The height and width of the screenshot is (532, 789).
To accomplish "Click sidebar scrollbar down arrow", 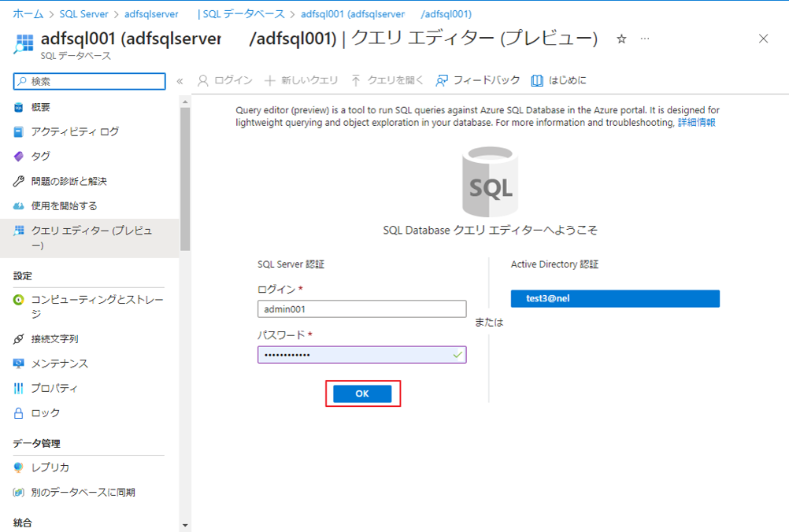I will (x=185, y=526).
